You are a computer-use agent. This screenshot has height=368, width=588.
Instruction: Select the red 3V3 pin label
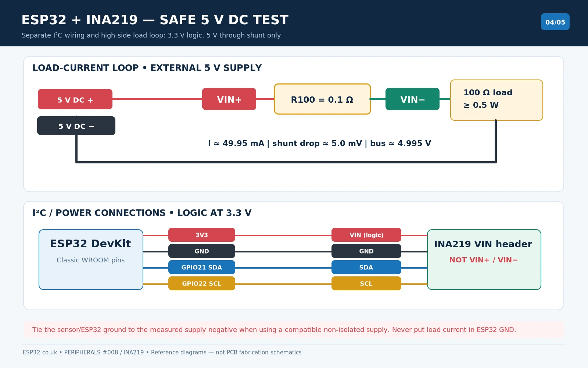(x=202, y=235)
